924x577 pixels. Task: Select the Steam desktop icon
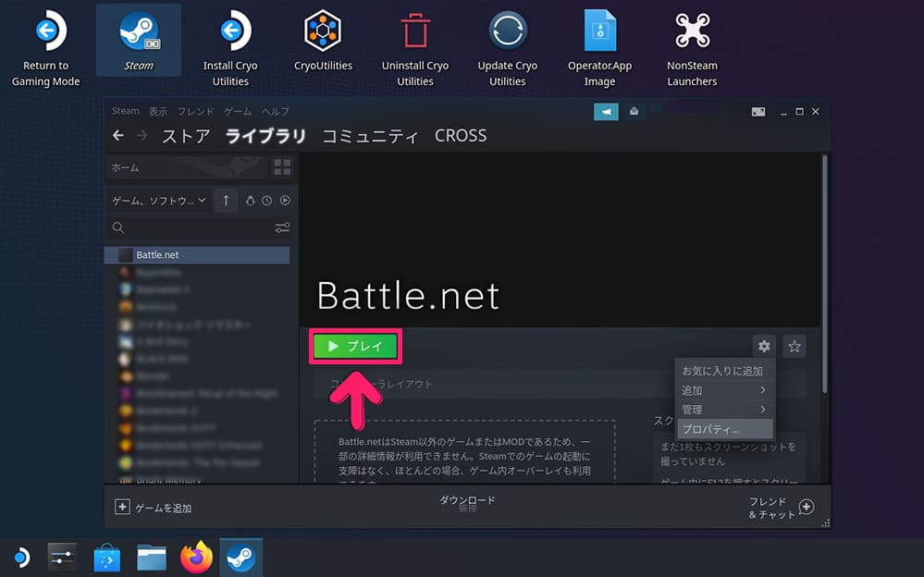click(139, 40)
